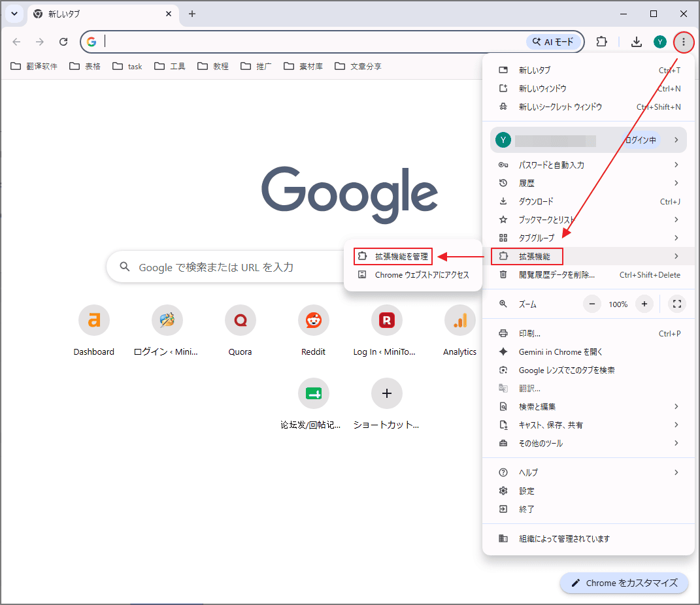Open the Analytics shortcut
The height and width of the screenshot is (605, 700).
click(460, 331)
